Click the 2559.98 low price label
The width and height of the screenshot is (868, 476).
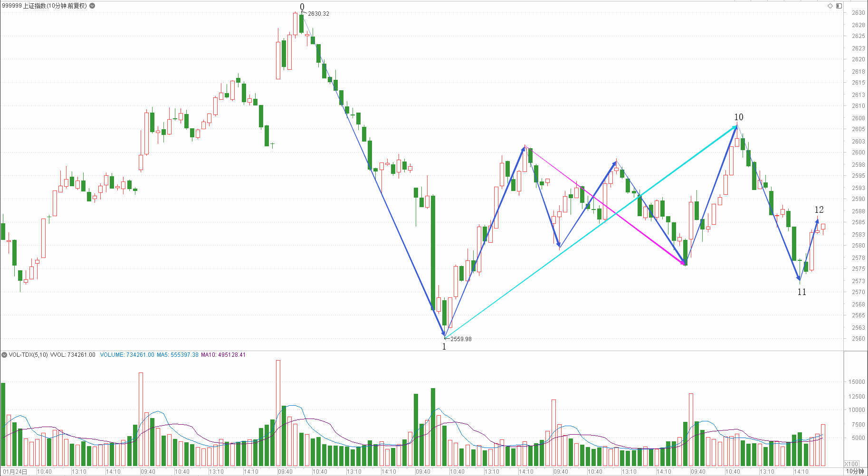click(461, 339)
